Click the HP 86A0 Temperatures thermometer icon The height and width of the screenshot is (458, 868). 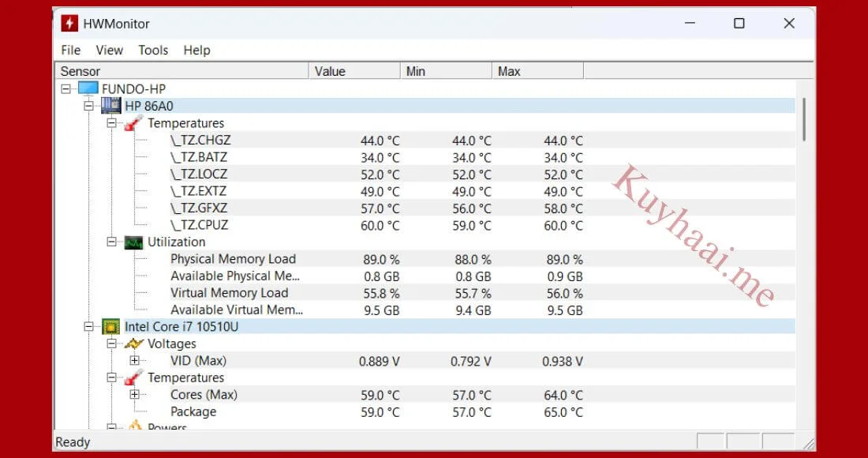tap(133, 123)
